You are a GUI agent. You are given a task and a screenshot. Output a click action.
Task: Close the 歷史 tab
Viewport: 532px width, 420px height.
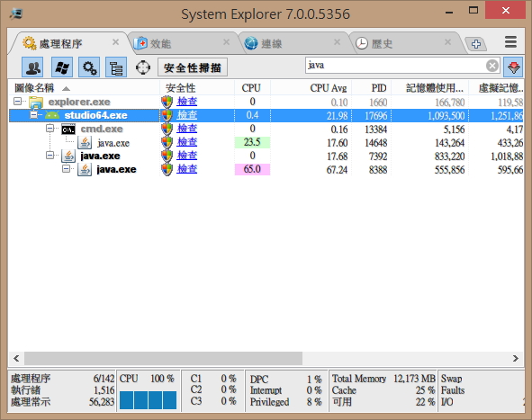tap(447, 42)
